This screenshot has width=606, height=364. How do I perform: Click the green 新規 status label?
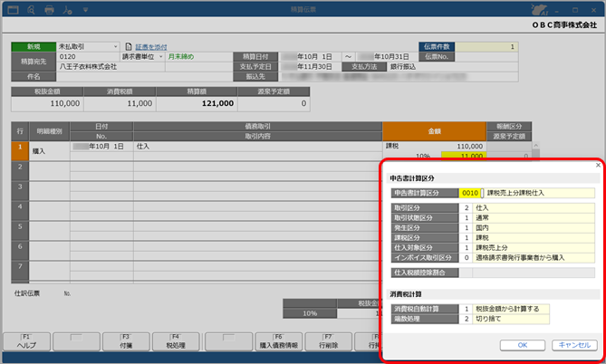click(x=34, y=47)
